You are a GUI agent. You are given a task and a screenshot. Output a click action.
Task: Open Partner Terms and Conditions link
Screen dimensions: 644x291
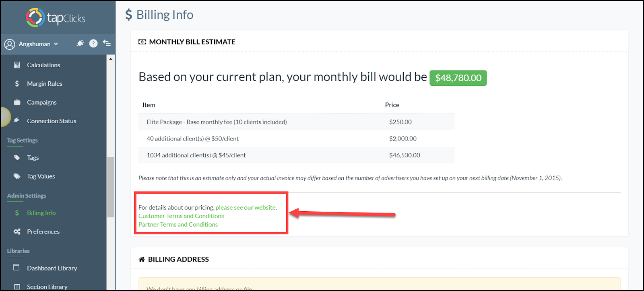[x=178, y=224]
